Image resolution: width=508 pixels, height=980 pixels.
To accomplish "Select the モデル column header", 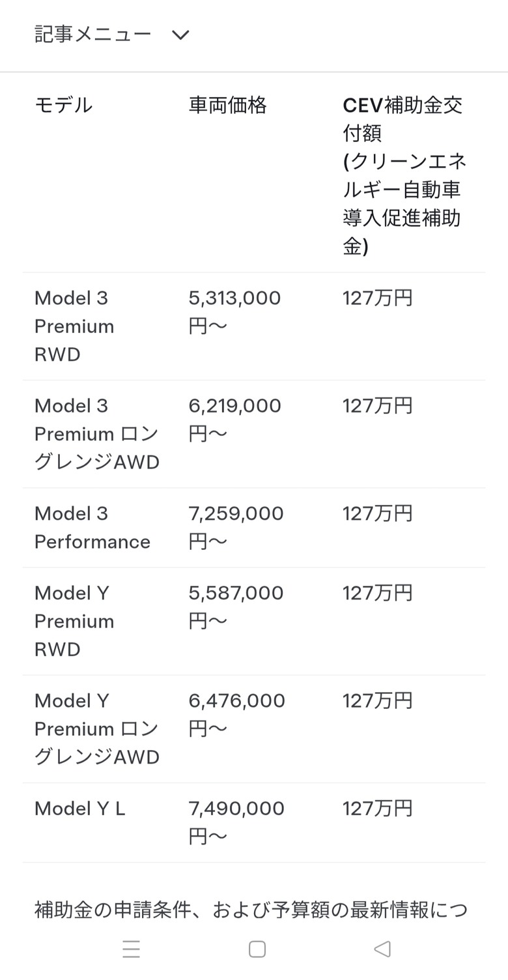I will [x=64, y=105].
